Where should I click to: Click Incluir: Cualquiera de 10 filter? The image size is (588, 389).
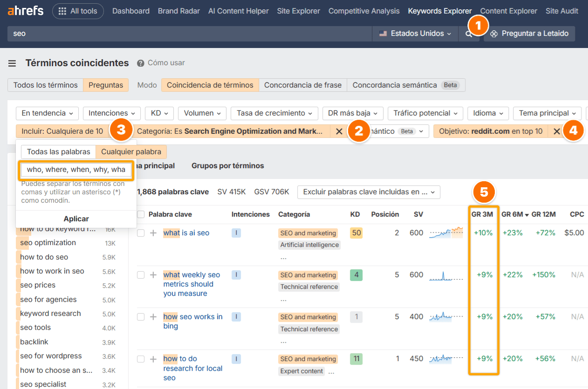tap(62, 131)
